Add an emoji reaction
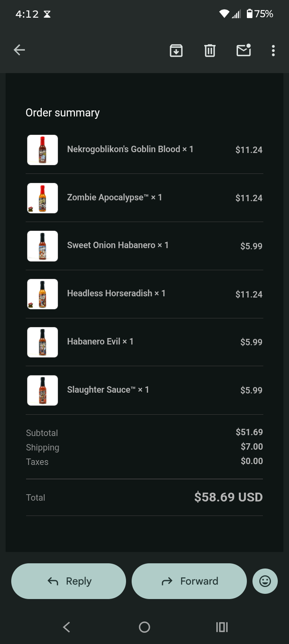Viewport: 289px width, 644px height. tap(265, 581)
